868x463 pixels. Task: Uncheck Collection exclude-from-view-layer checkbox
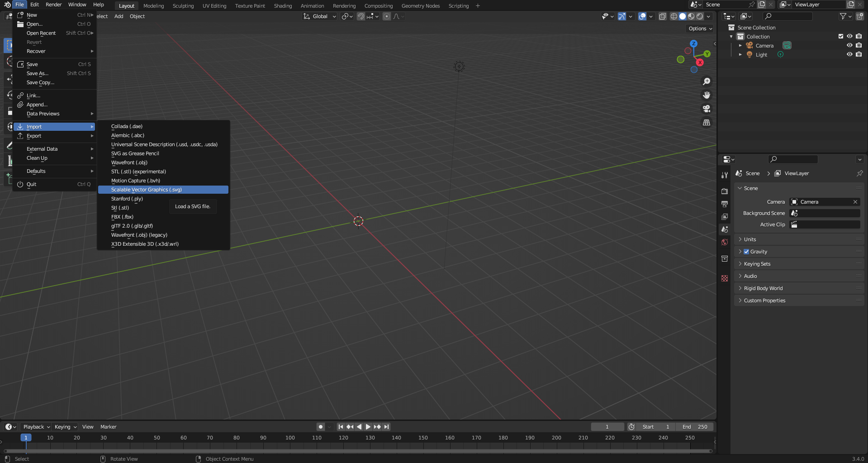click(x=841, y=36)
